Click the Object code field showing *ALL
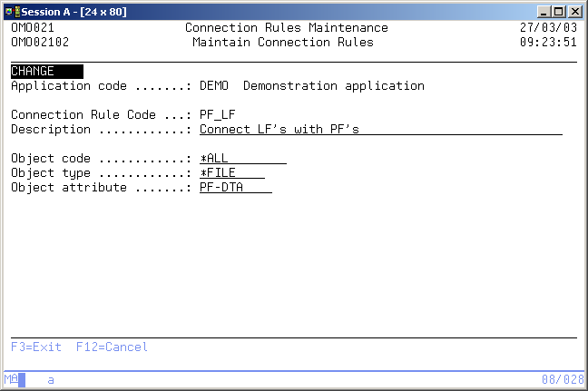588x391 pixels. coord(242,159)
